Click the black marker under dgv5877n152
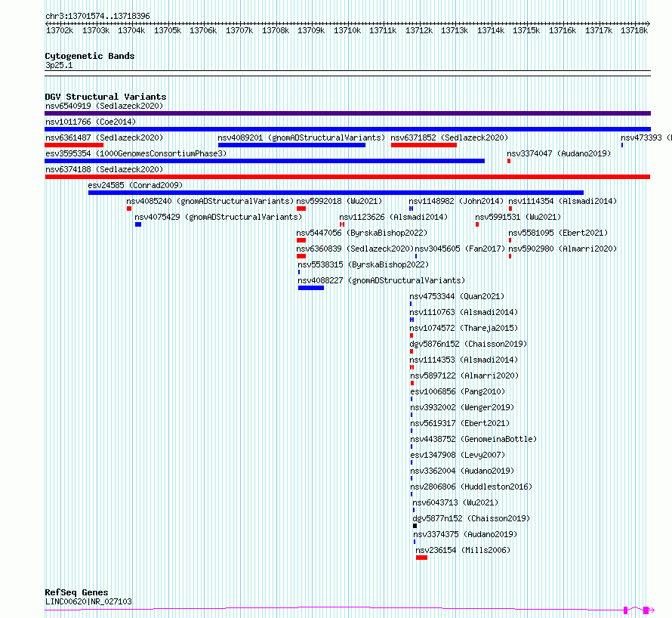The width and height of the screenshot is (672, 618). click(415, 526)
